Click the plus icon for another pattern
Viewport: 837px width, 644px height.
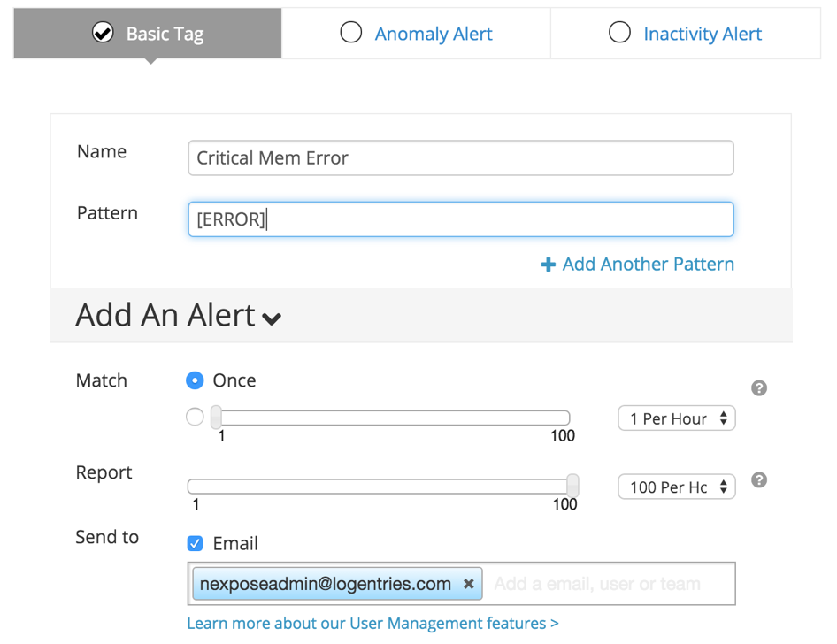click(x=549, y=264)
